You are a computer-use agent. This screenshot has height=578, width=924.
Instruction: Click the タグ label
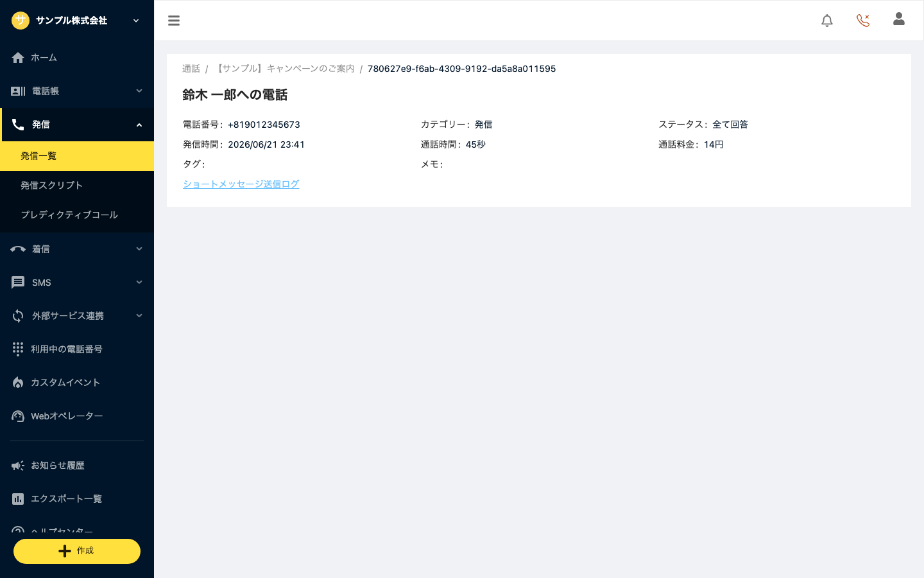pos(194,164)
